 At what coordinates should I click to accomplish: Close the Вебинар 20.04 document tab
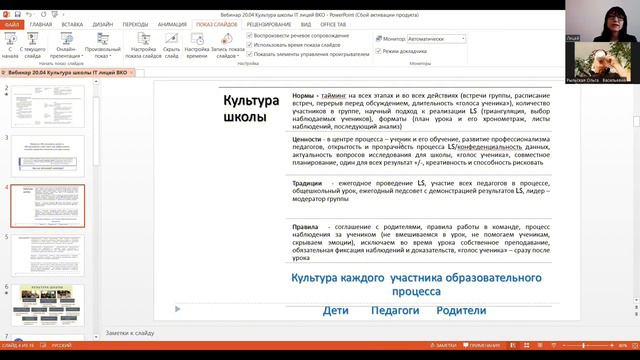tap(131, 73)
